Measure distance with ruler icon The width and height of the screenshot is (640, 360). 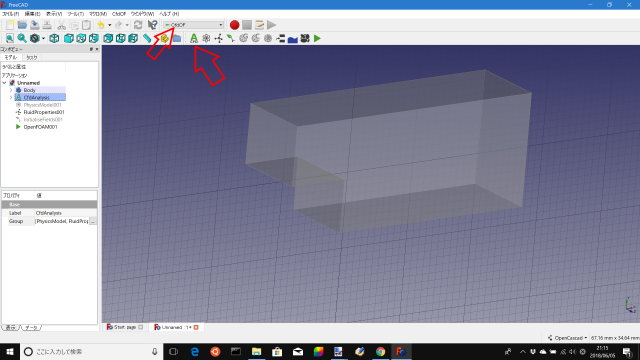(x=147, y=38)
